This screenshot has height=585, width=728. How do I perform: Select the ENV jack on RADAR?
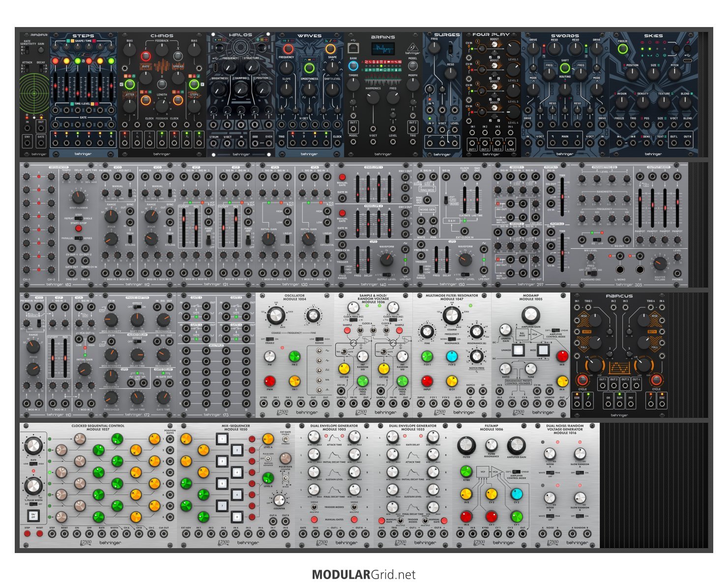pyautogui.click(x=27, y=143)
